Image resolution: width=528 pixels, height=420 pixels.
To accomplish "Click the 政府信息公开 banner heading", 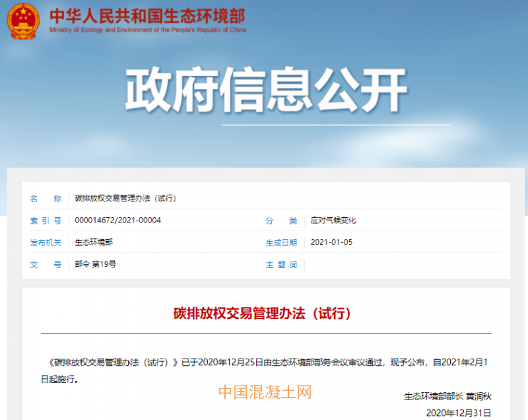I will tap(266, 89).
